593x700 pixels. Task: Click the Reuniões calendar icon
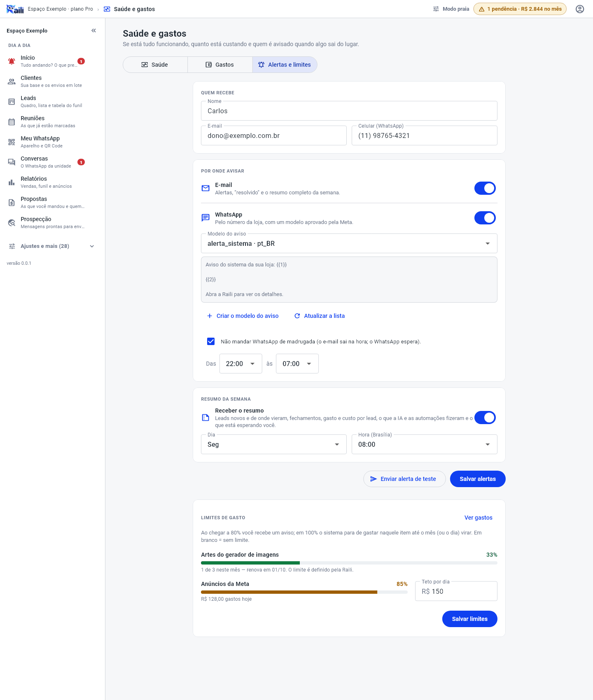click(x=12, y=121)
